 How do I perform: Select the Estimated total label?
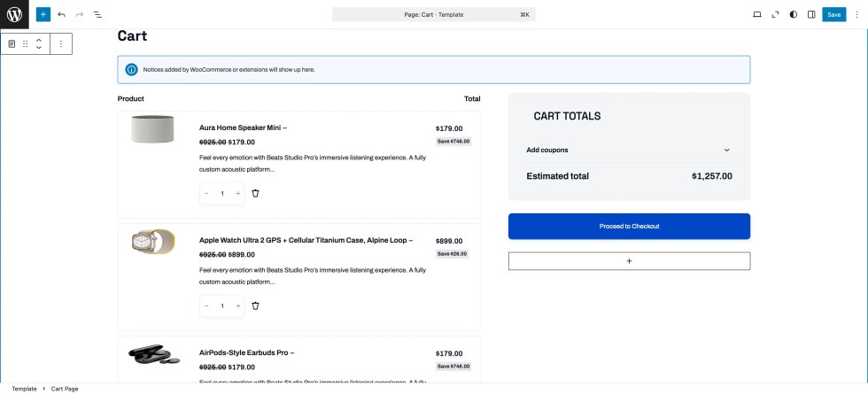(557, 176)
